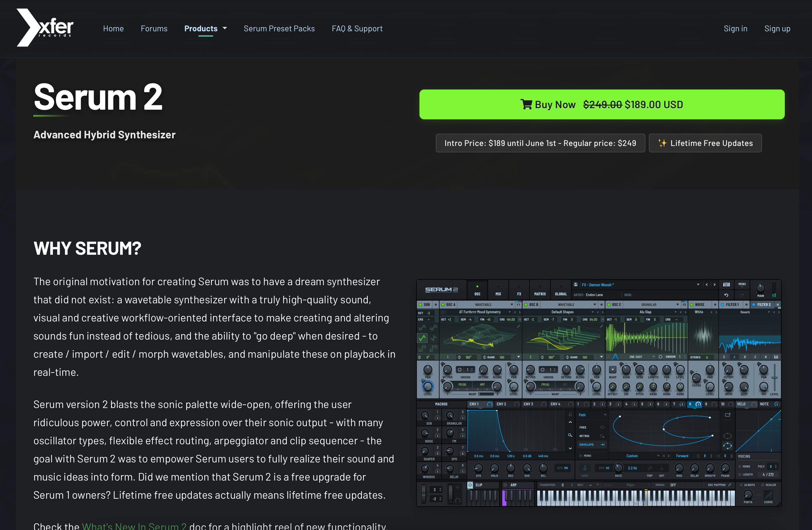
Task: Click the Xfer Records logo
Action: click(x=45, y=28)
